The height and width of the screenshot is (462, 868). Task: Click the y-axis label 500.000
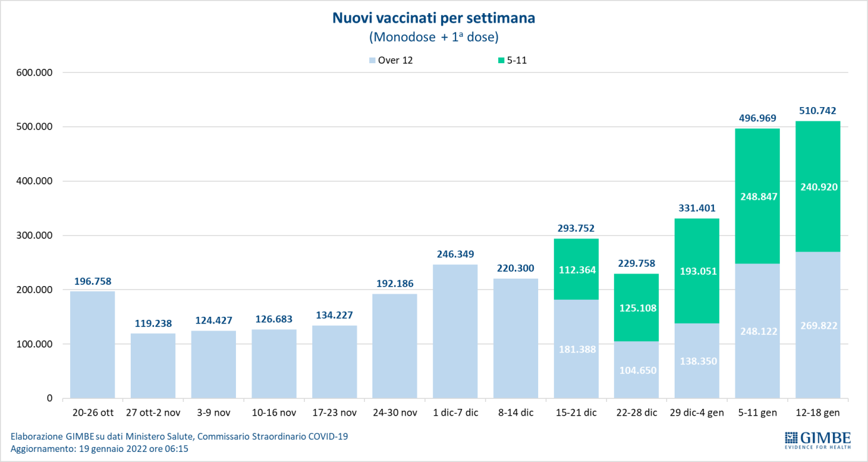tap(34, 126)
